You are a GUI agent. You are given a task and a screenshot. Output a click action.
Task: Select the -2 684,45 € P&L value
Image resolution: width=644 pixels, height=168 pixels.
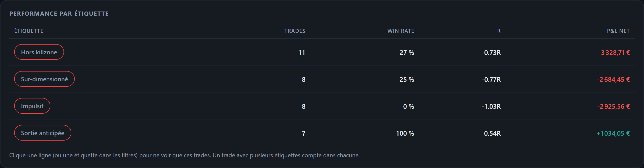(x=613, y=80)
